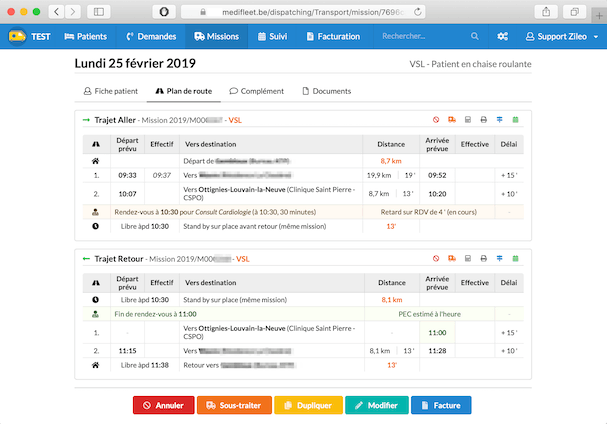Open the Complément tab
The image size is (607, 424).
(259, 91)
